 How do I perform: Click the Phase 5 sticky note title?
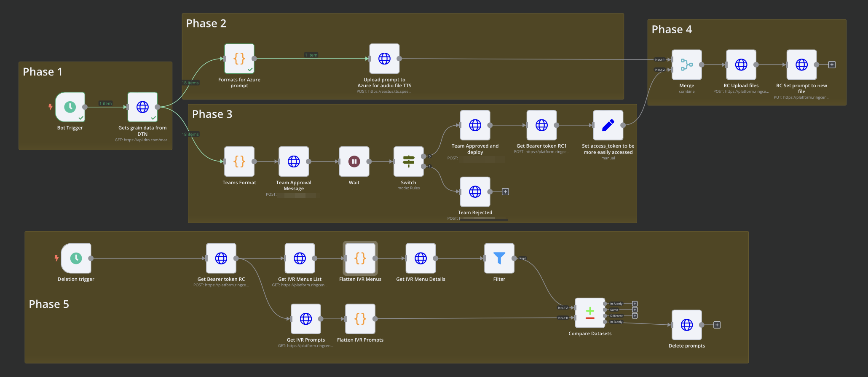pos(49,304)
